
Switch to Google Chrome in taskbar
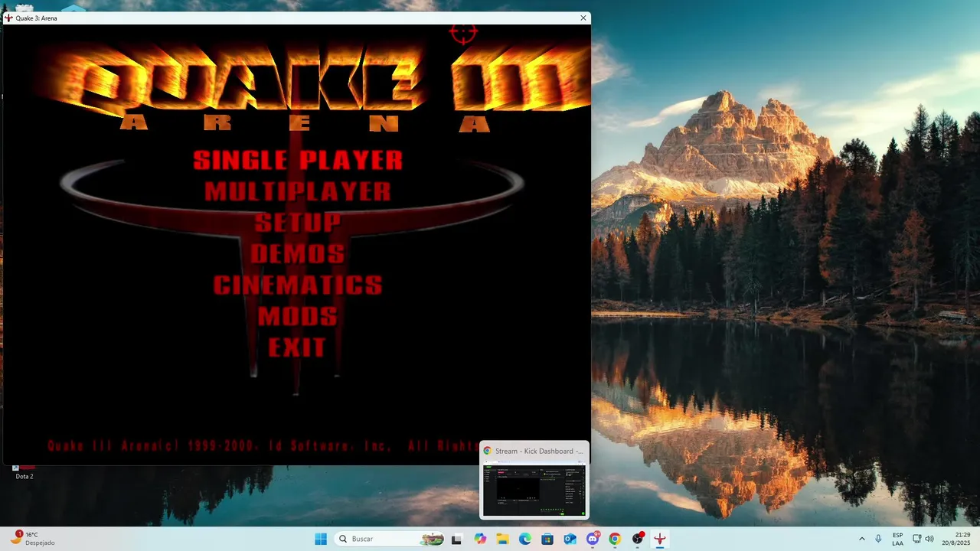pyautogui.click(x=615, y=539)
